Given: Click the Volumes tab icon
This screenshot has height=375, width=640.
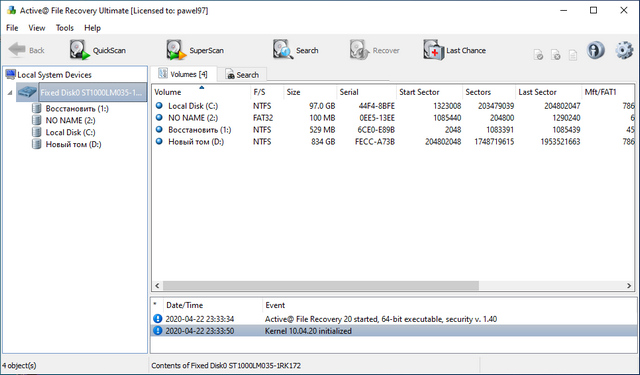Looking at the screenshot, I should [x=162, y=73].
